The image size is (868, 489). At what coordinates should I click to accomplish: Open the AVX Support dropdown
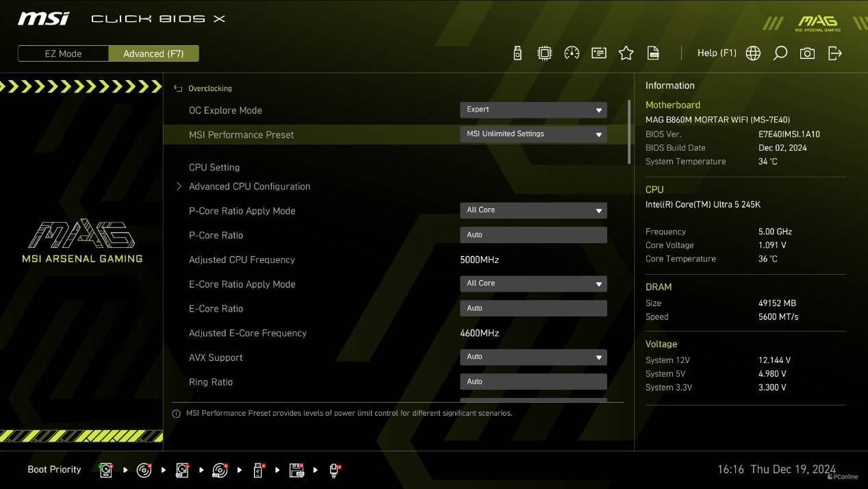[533, 357]
